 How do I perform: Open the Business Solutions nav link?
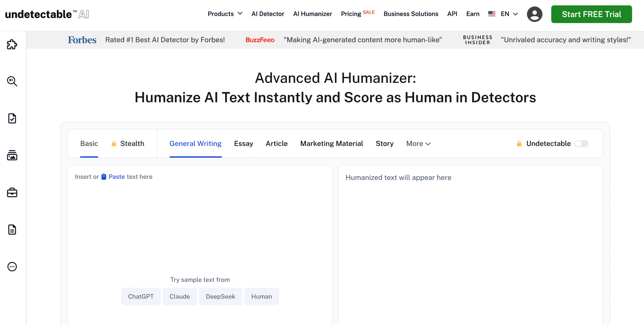pos(411,14)
